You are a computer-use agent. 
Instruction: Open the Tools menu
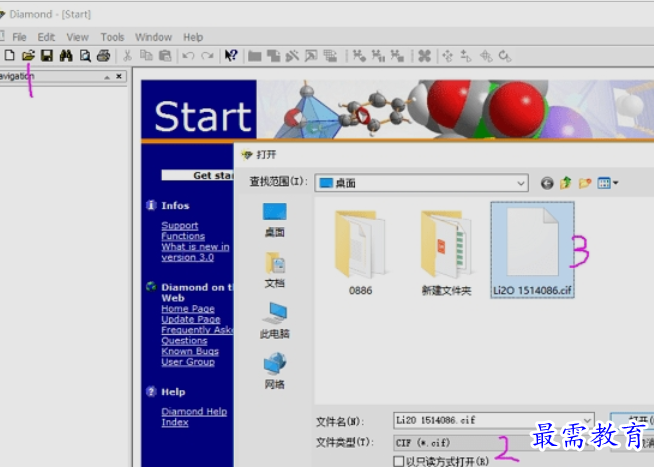coord(112,37)
